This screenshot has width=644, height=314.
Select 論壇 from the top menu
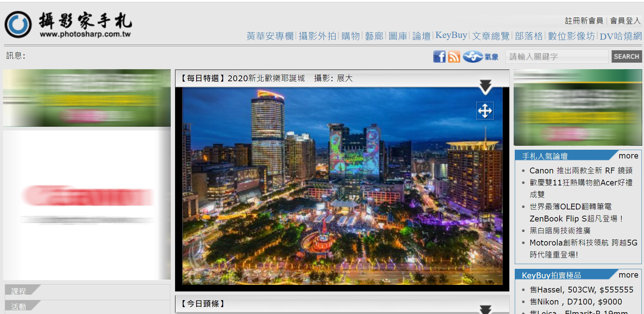pyautogui.click(x=421, y=36)
